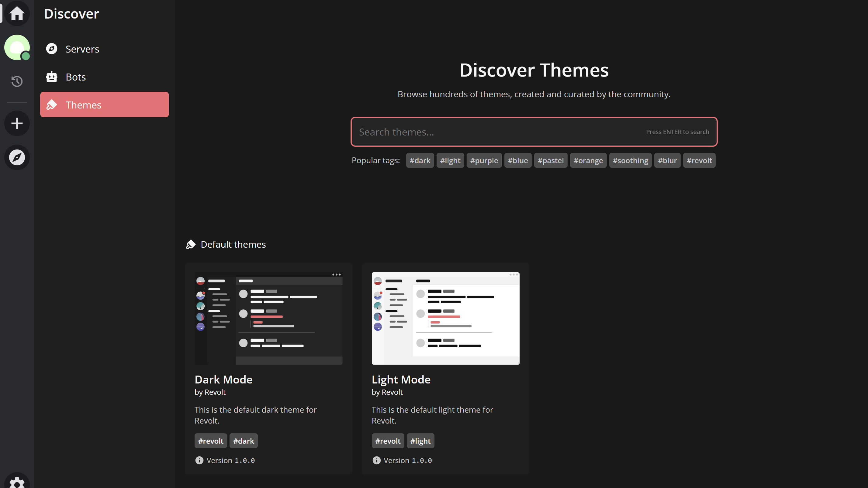
Task: Open the Discover compass icon in sidebar
Action: pos(17,157)
